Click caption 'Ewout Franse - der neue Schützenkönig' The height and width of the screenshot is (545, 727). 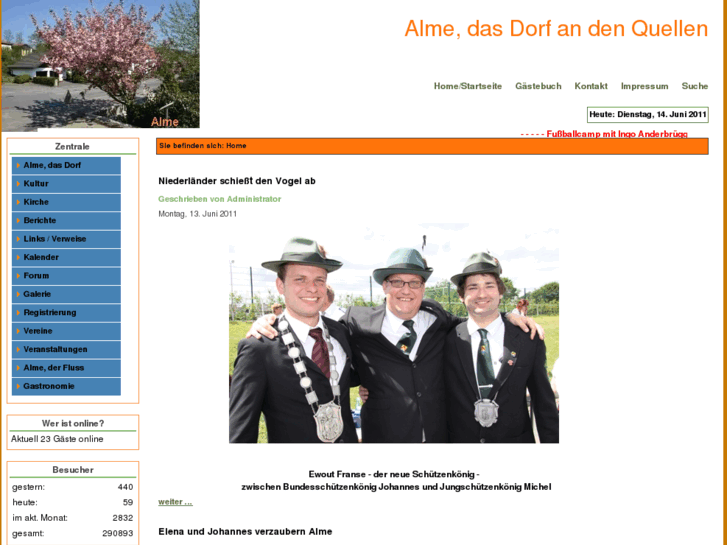click(394, 474)
